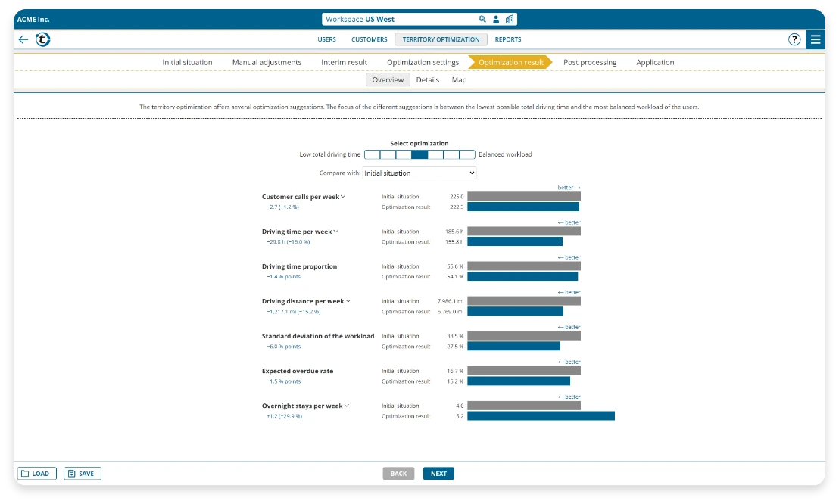The height and width of the screenshot is (504, 839).
Task: Expand the Overnight stays per week chevron
Action: [x=347, y=406]
